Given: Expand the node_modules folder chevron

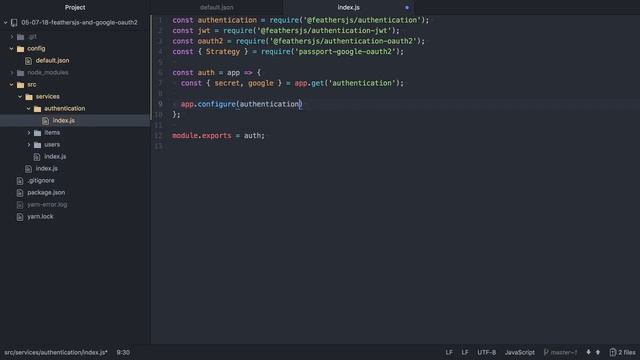Looking at the screenshot, I should click(x=12, y=73).
